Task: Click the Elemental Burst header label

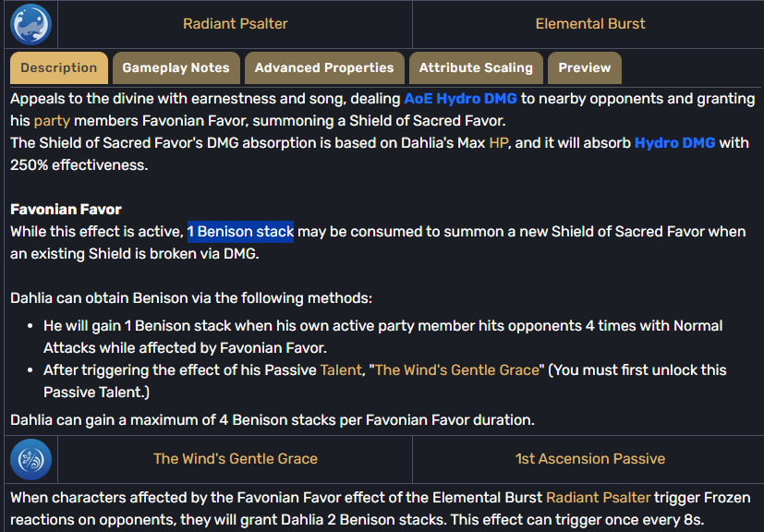Action: click(590, 24)
